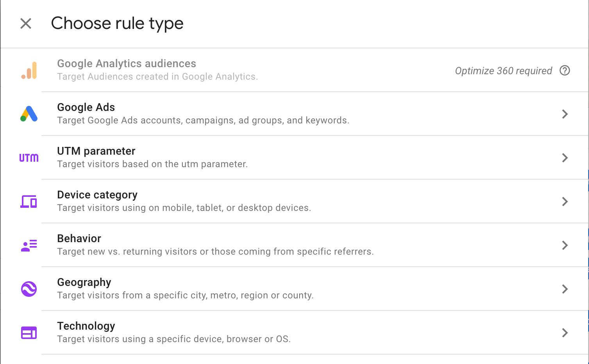This screenshot has width=589, height=364.
Task: Expand the Device category chevron arrow
Action: coord(565,202)
